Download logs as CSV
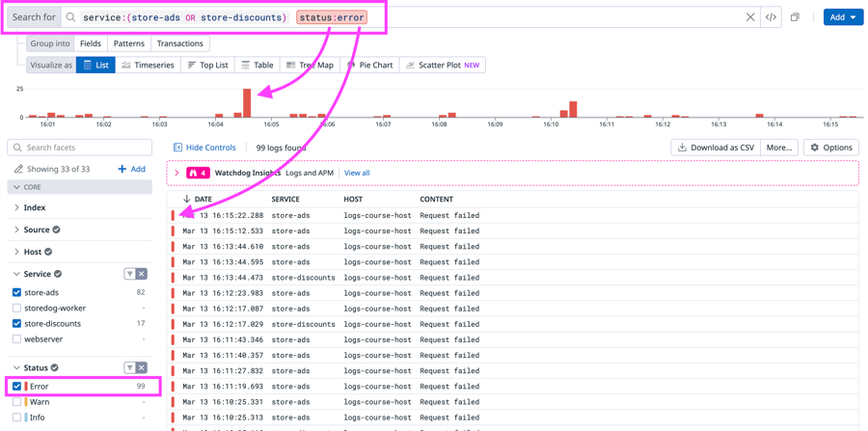 tap(716, 148)
